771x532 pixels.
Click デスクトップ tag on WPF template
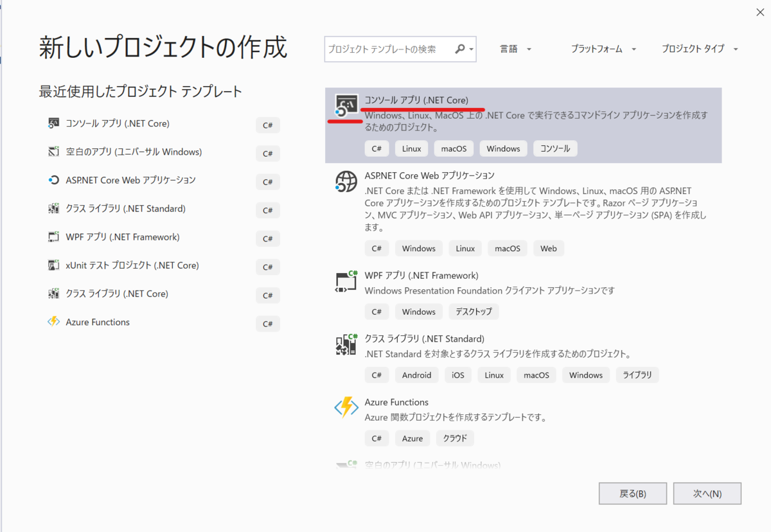[x=474, y=312]
